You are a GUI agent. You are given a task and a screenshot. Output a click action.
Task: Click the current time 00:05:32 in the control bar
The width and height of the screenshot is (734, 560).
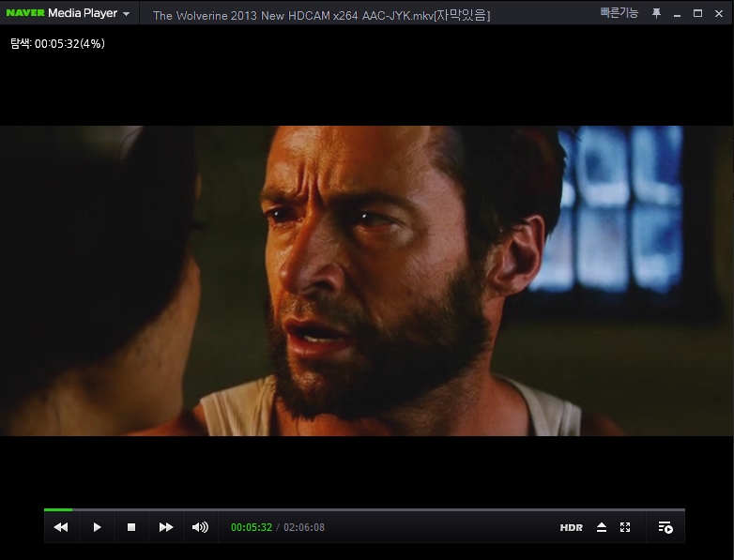[x=252, y=527]
